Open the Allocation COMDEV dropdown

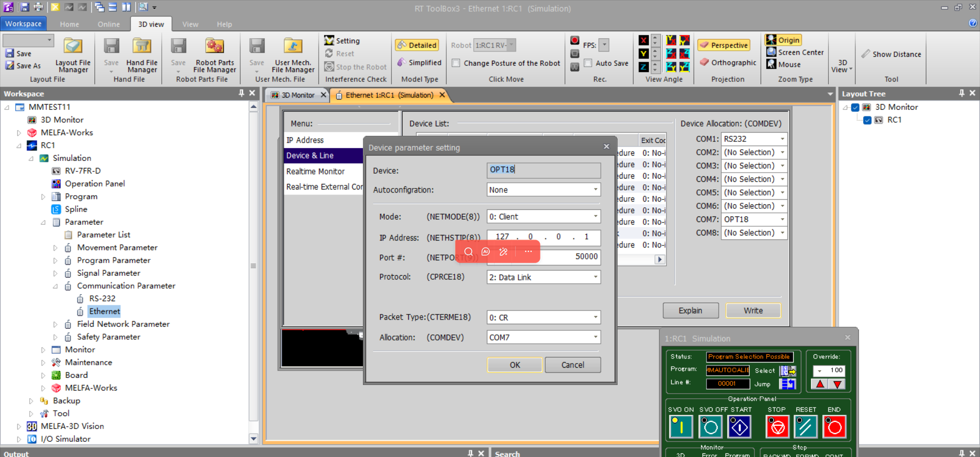[x=595, y=337]
